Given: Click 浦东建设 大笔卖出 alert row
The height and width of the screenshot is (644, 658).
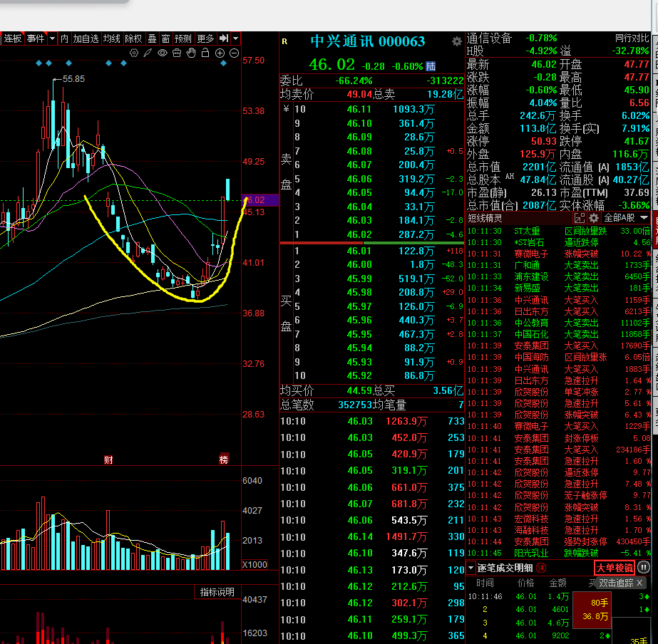Looking at the screenshot, I should [558, 276].
